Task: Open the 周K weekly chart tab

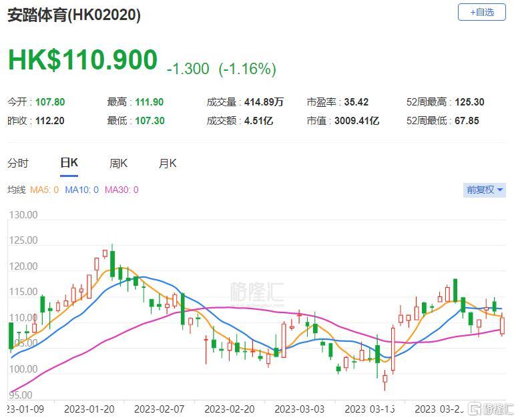Action: [x=118, y=163]
